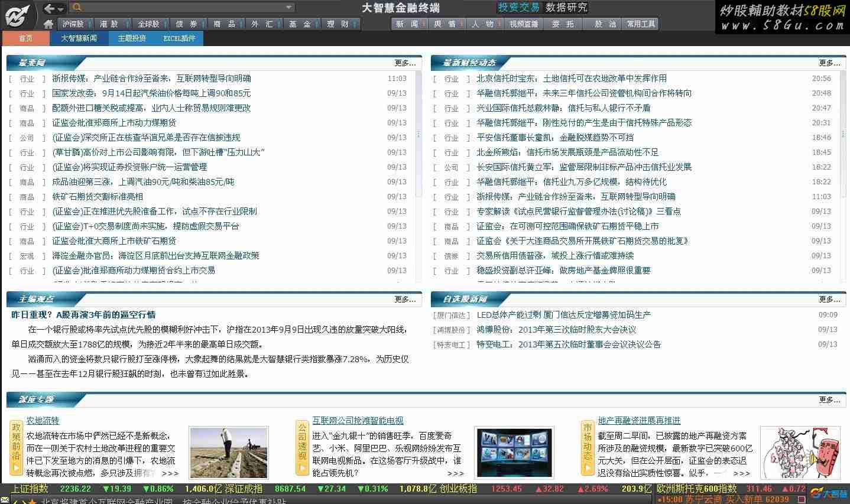Click the 股池 toolbar button
The image size is (850, 504).
pos(602,24)
